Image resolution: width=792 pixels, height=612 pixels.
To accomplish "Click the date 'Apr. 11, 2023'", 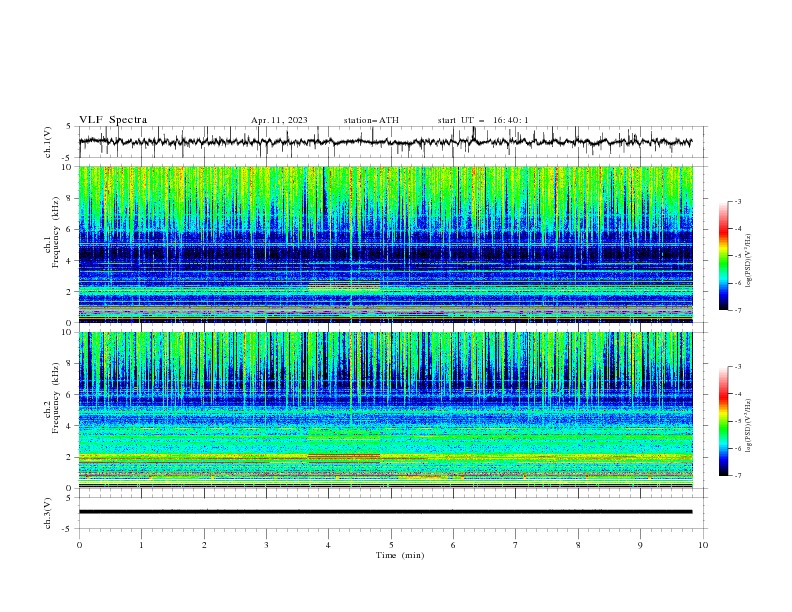I will [279, 120].
